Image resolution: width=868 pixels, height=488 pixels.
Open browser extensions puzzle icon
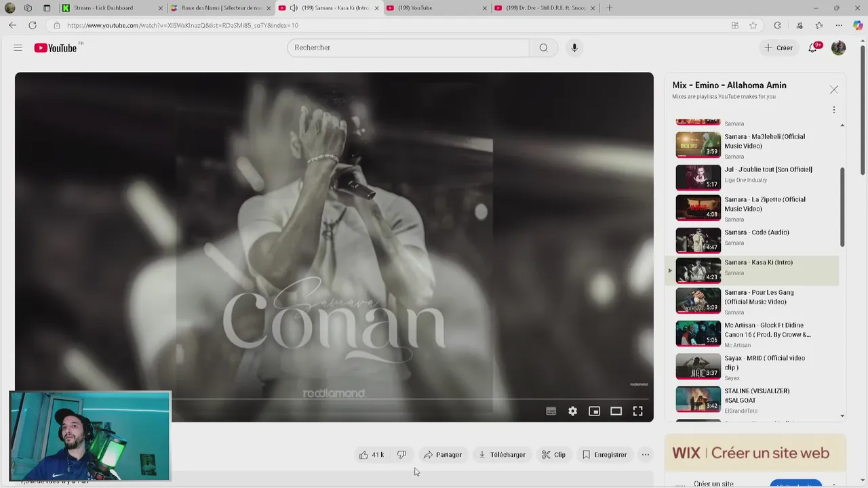click(x=777, y=25)
